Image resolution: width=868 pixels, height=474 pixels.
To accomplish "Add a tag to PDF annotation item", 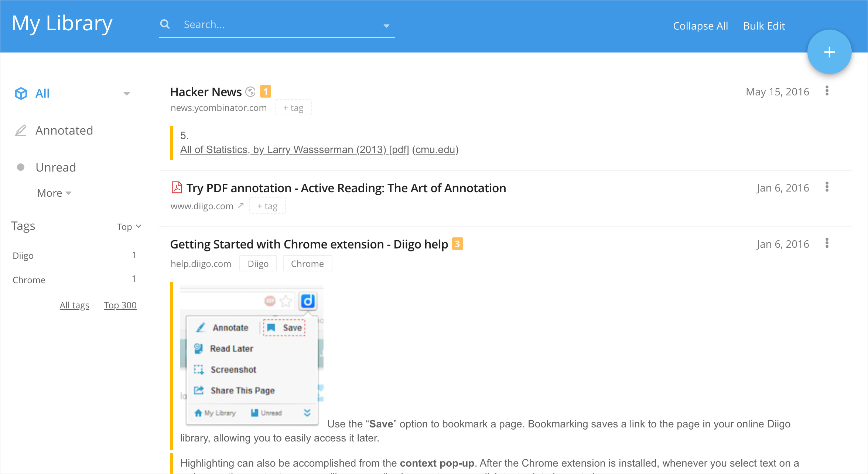I will coord(267,206).
